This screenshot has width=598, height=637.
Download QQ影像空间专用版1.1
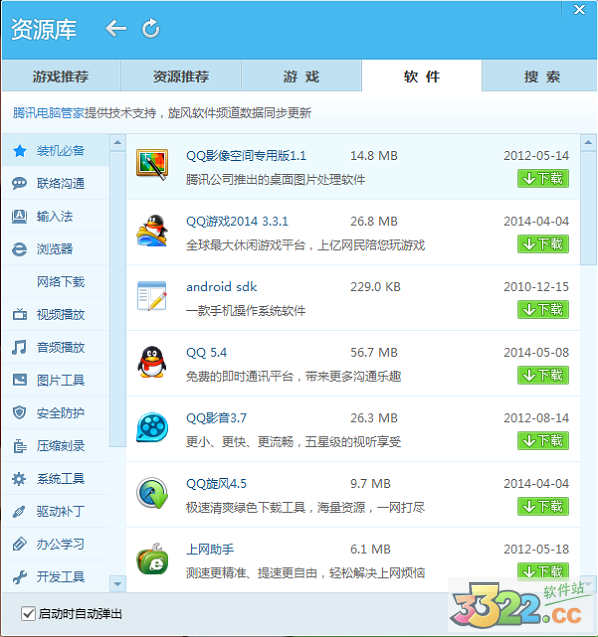click(543, 179)
